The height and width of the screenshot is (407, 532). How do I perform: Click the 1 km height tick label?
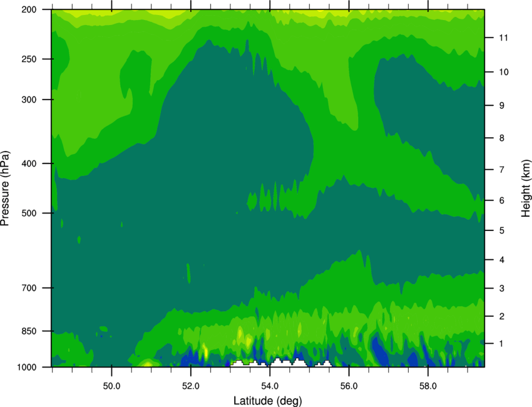(501, 344)
